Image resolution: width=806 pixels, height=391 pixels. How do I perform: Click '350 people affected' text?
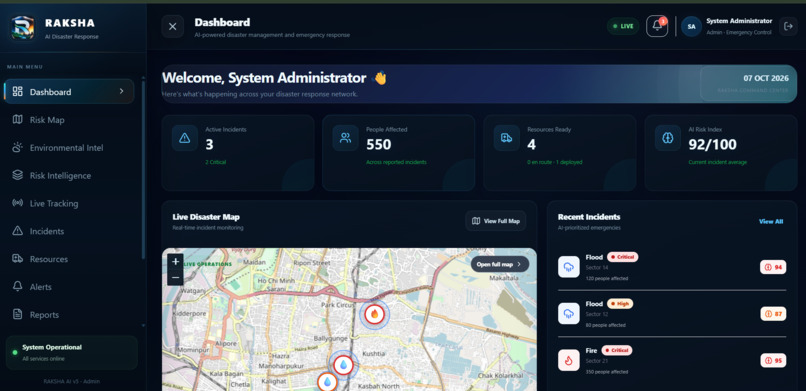click(x=607, y=372)
